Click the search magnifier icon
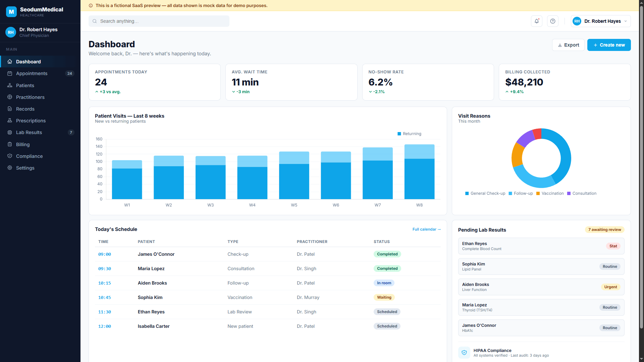Image resolution: width=644 pixels, height=362 pixels. click(95, 21)
